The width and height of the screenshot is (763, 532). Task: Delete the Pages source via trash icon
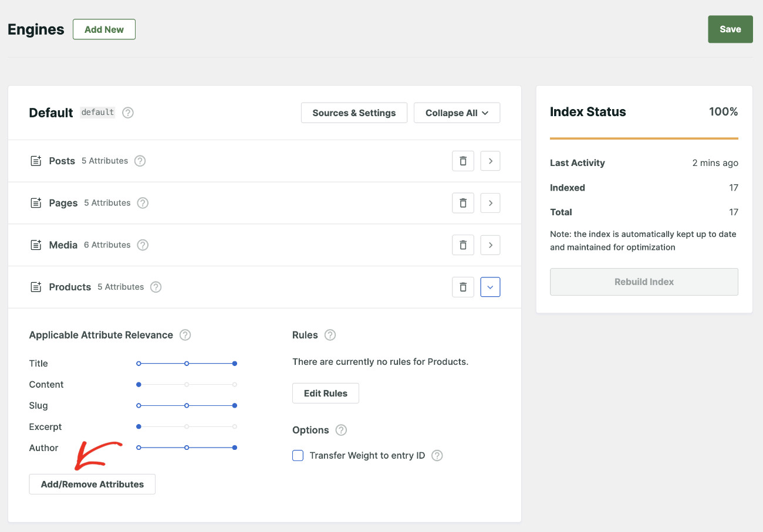(462, 202)
